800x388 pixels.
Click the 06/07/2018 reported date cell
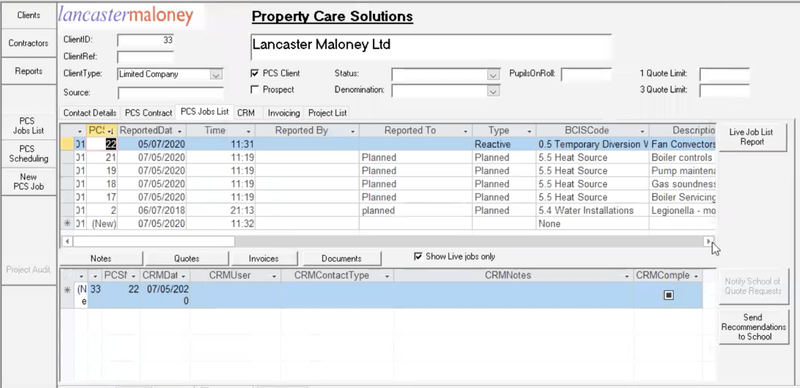152,210
